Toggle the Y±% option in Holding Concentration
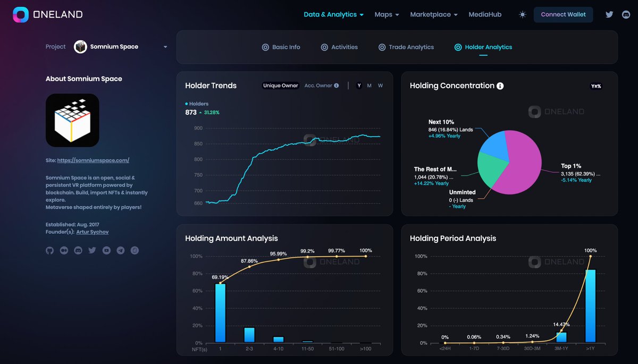This screenshot has height=364, width=638. click(x=596, y=86)
